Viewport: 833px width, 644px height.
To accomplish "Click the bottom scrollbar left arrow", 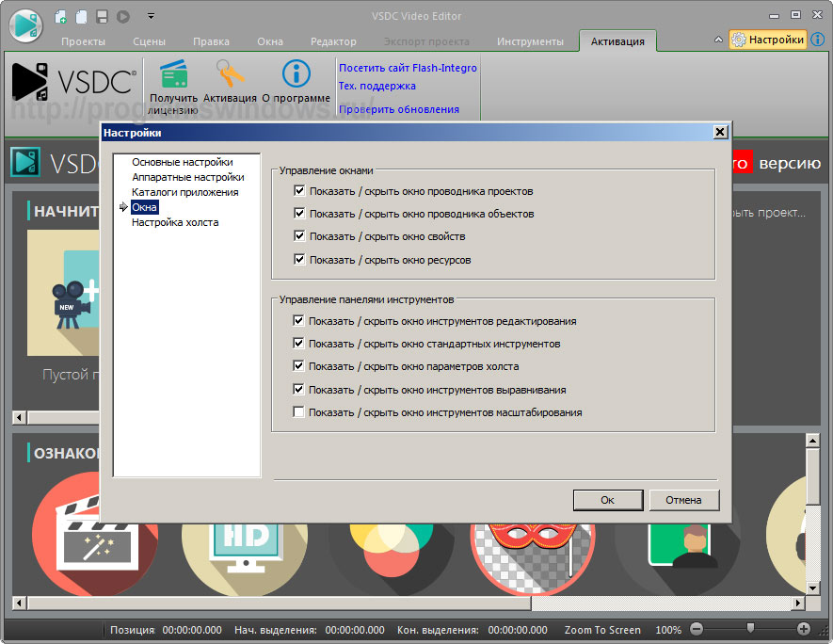I will [20, 604].
